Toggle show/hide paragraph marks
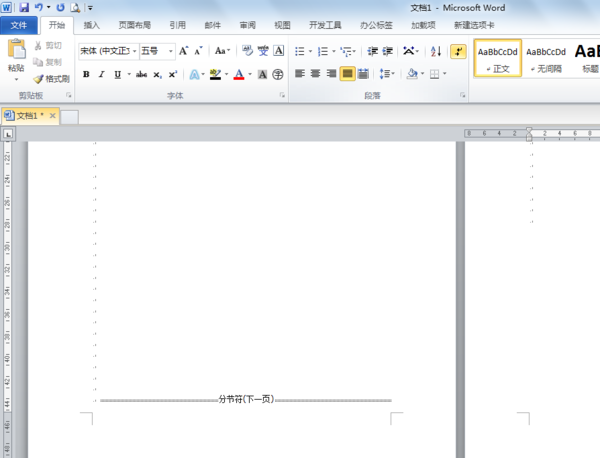 point(458,51)
